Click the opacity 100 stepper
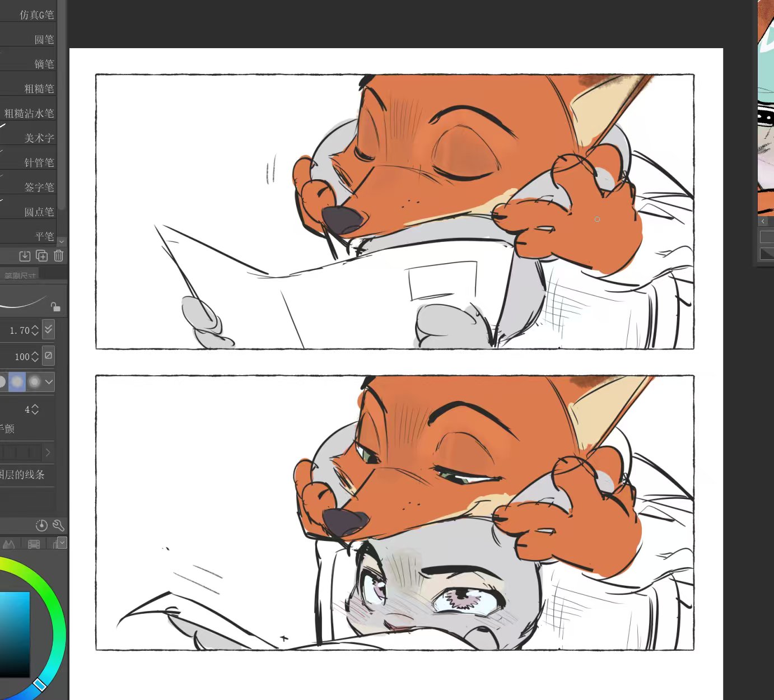Screen dimensions: 774x700 (35, 356)
